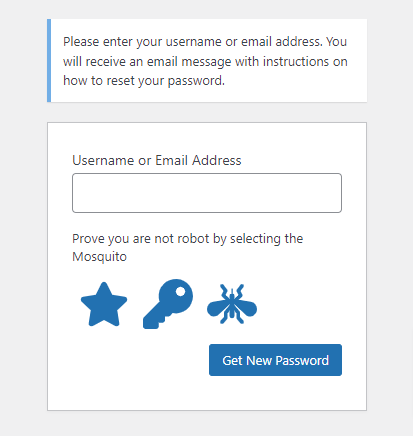Viewport: 413px width, 436px height.
Task: Click the winged bug icon beside the key
Action: tap(232, 304)
